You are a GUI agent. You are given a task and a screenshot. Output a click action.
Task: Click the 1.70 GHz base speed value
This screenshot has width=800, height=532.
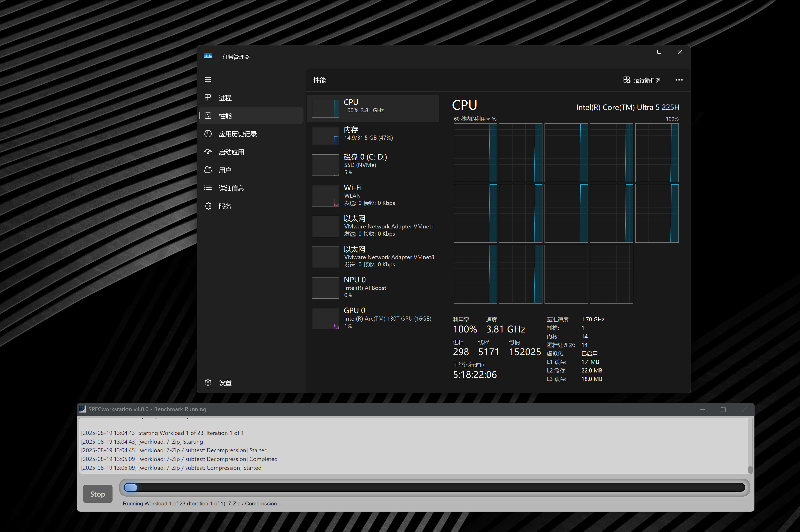click(593, 319)
